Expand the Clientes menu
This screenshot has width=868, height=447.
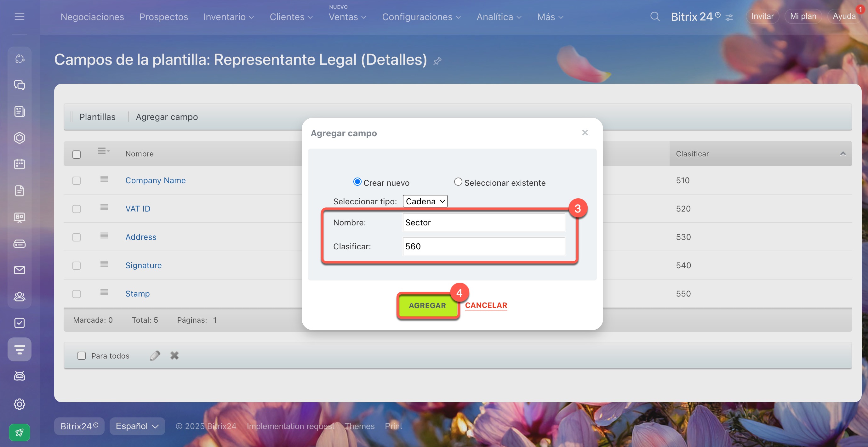(291, 17)
